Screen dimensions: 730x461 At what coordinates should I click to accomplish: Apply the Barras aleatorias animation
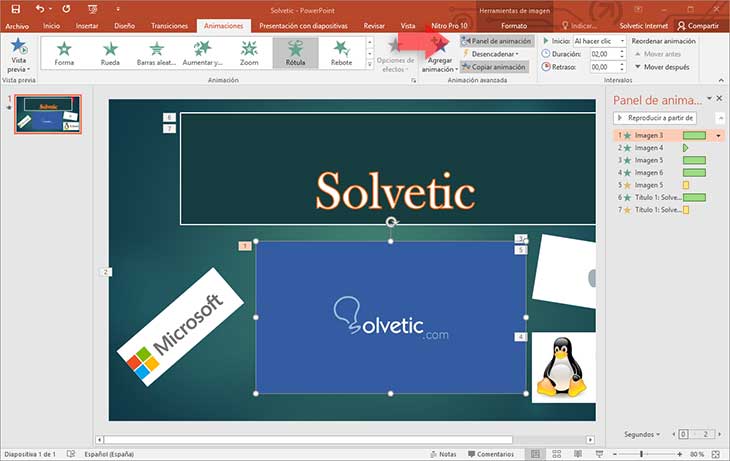(x=156, y=54)
